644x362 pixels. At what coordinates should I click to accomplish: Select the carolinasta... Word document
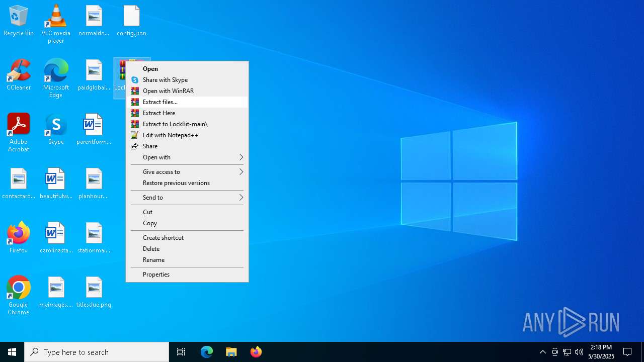click(x=56, y=238)
